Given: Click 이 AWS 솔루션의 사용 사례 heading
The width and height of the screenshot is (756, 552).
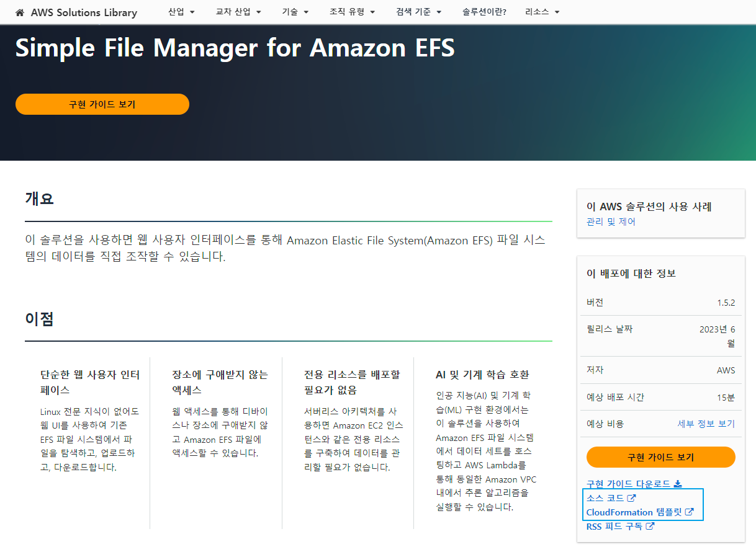Looking at the screenshot, I should click(649, 207).
